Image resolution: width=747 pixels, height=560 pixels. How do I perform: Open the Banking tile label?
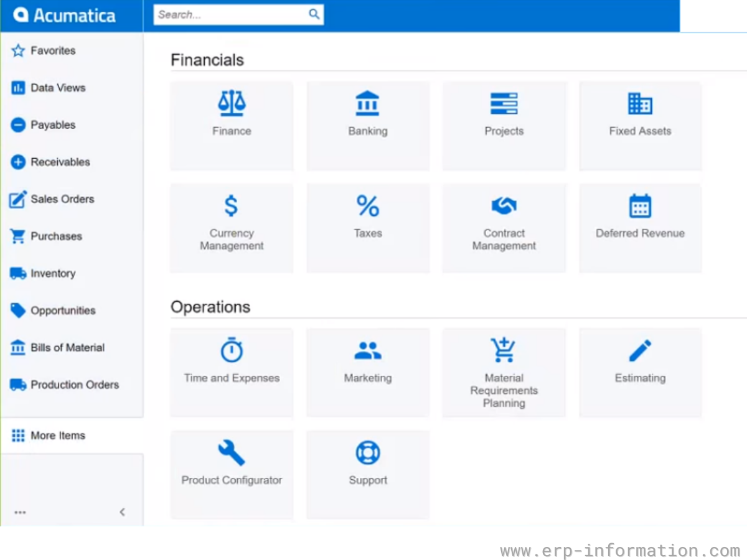coord(368,131)
